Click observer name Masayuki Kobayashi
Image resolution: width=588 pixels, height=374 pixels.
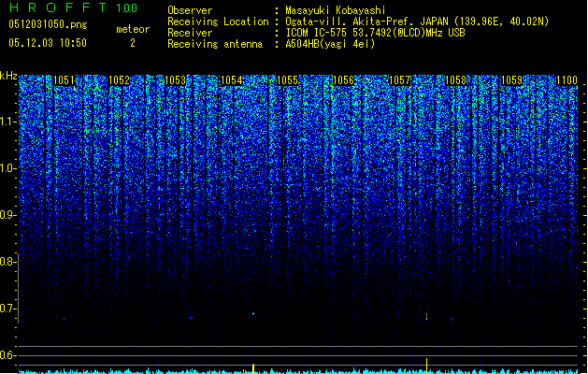[x=336, y=10]
